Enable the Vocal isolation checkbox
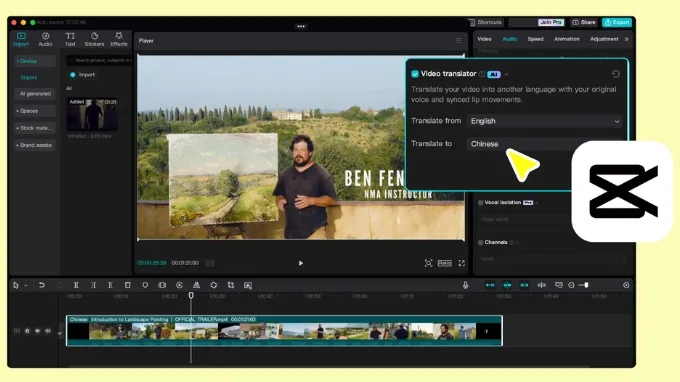 pos(481,202)
